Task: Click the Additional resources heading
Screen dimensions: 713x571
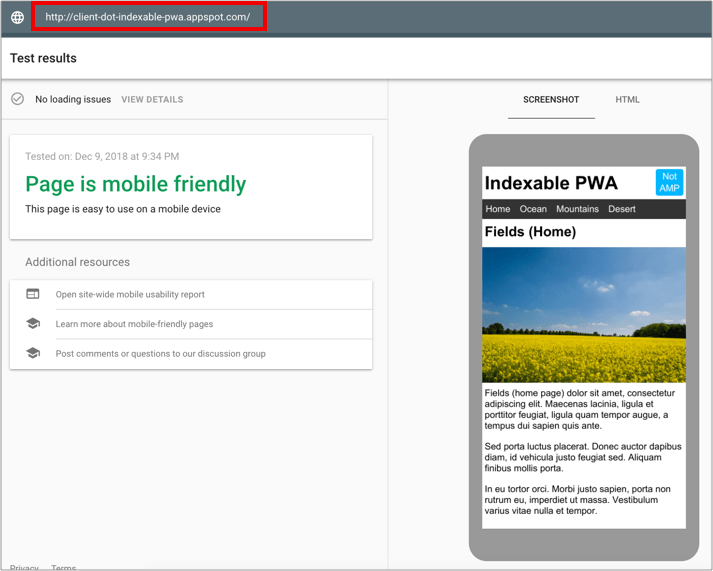Action: [77, 262]
